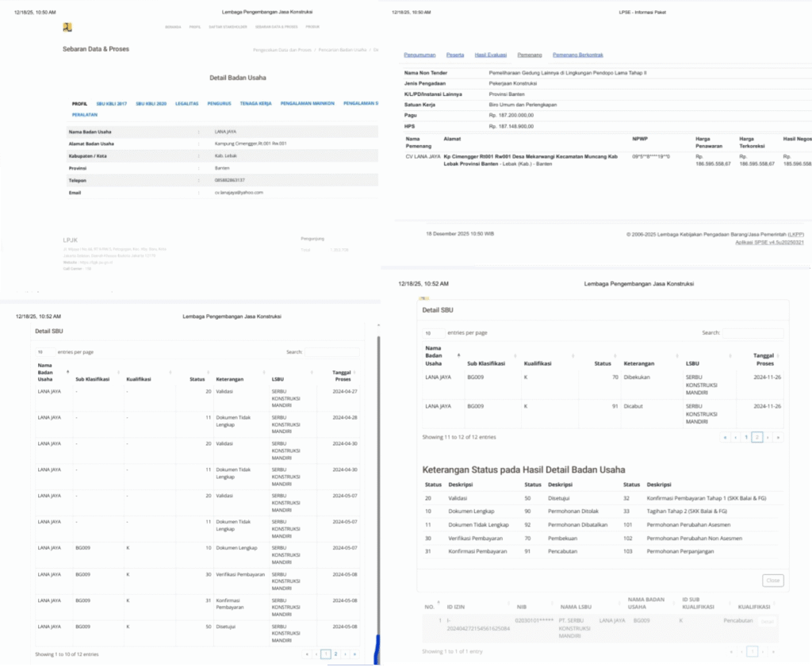Sort left table by Sub Klasifikasi column

click(95, 379)
